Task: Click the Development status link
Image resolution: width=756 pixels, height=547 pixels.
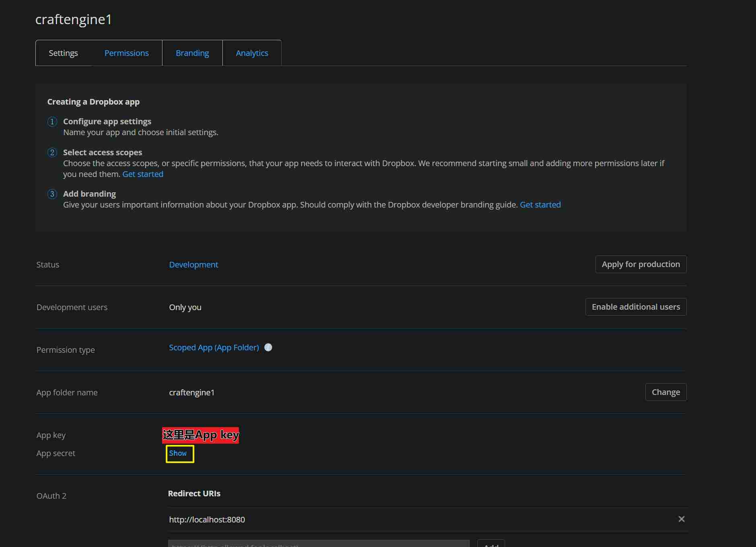Action: point(193,265)
